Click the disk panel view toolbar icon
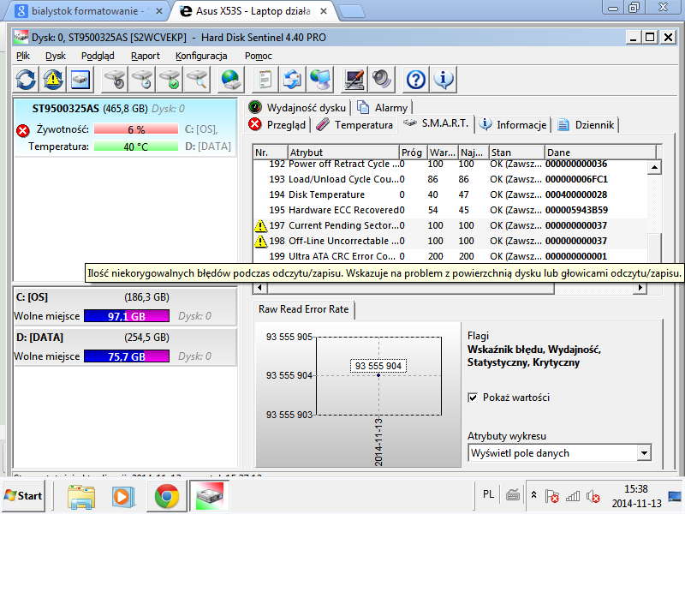 (80, 80)
